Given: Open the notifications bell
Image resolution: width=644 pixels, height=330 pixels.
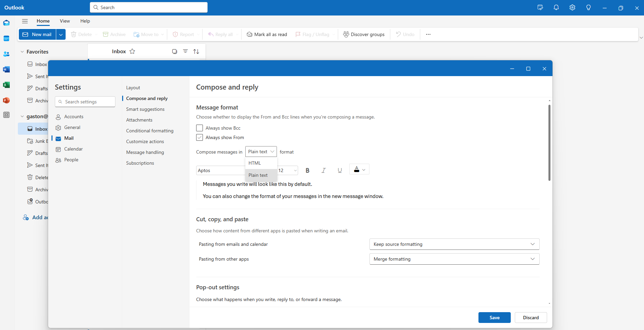Looking at the screenshot, I should point(556,7).
